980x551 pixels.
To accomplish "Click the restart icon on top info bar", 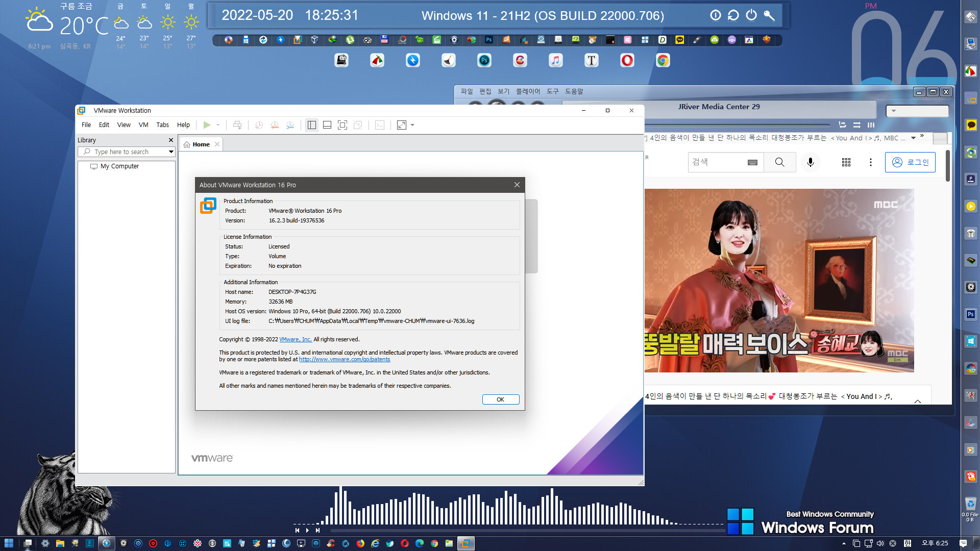I will (733, 15).
